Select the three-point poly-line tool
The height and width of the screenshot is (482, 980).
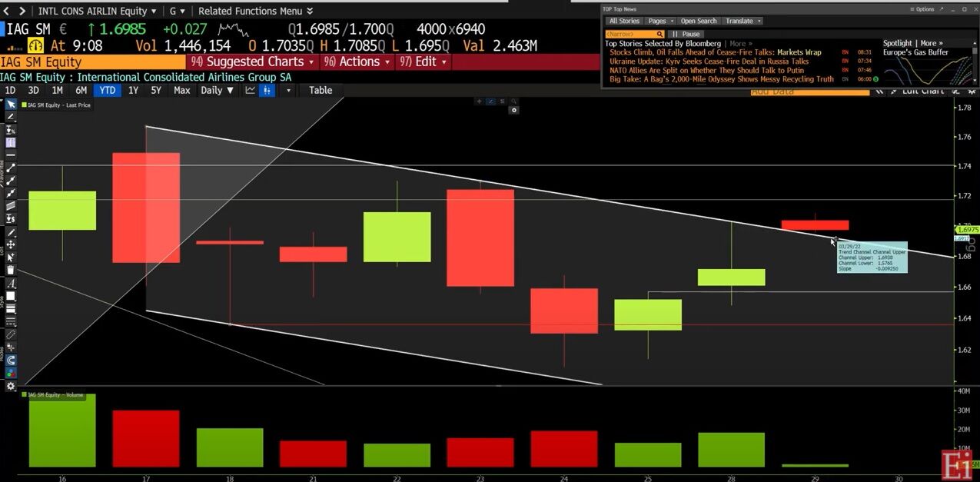[x=11, y=181]
